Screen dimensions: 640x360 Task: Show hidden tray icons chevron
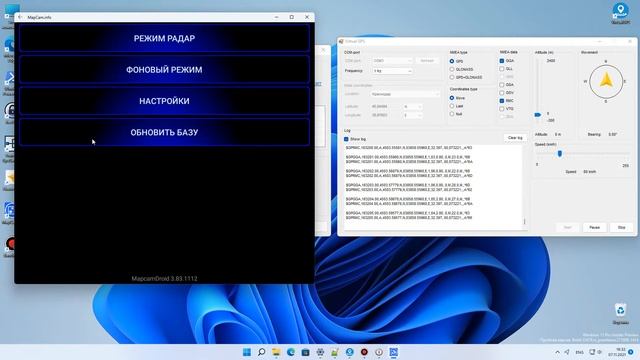point(557,352)
